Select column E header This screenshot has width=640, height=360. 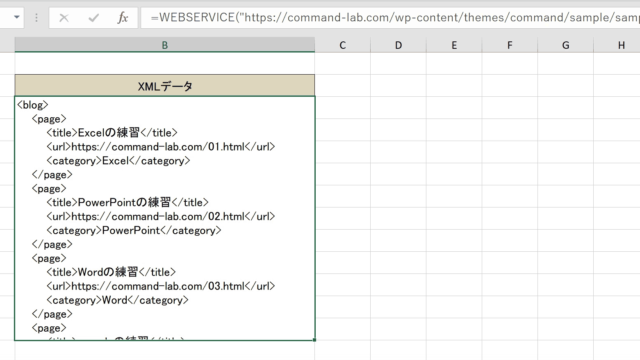454,45
